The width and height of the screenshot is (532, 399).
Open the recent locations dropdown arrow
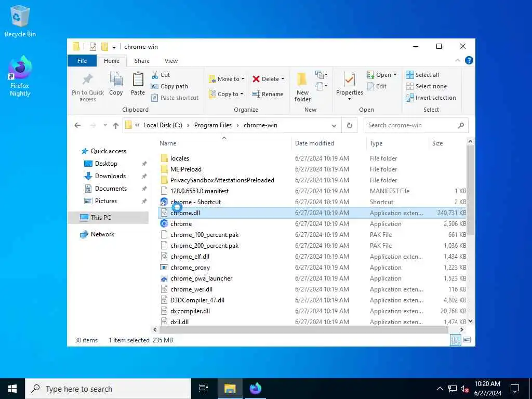coord(105,126)
